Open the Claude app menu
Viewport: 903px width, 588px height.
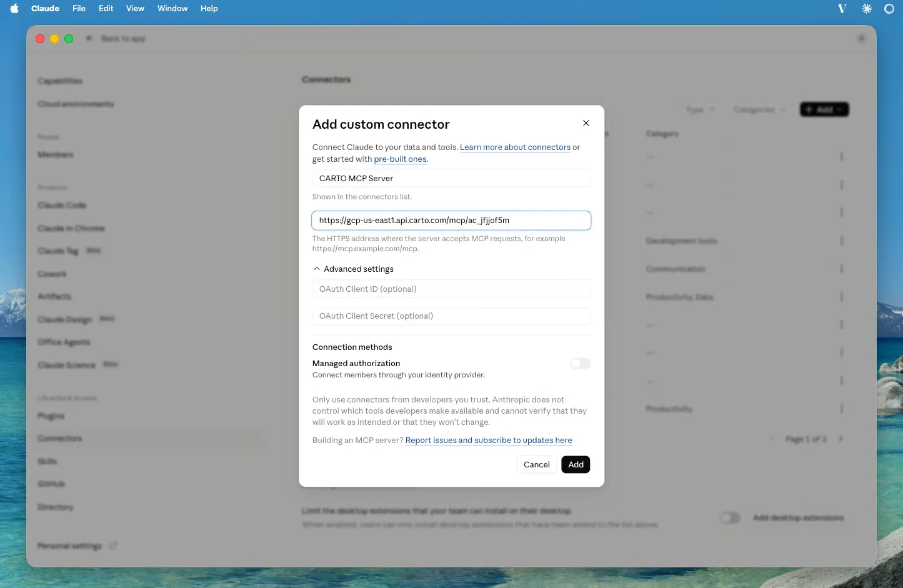45,9
